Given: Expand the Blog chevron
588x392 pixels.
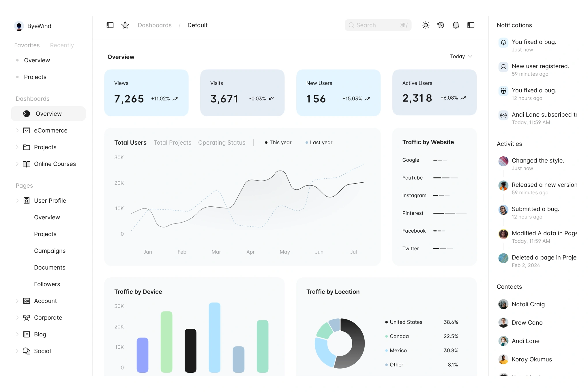Looking at the screenshot, I should point(17,334).
